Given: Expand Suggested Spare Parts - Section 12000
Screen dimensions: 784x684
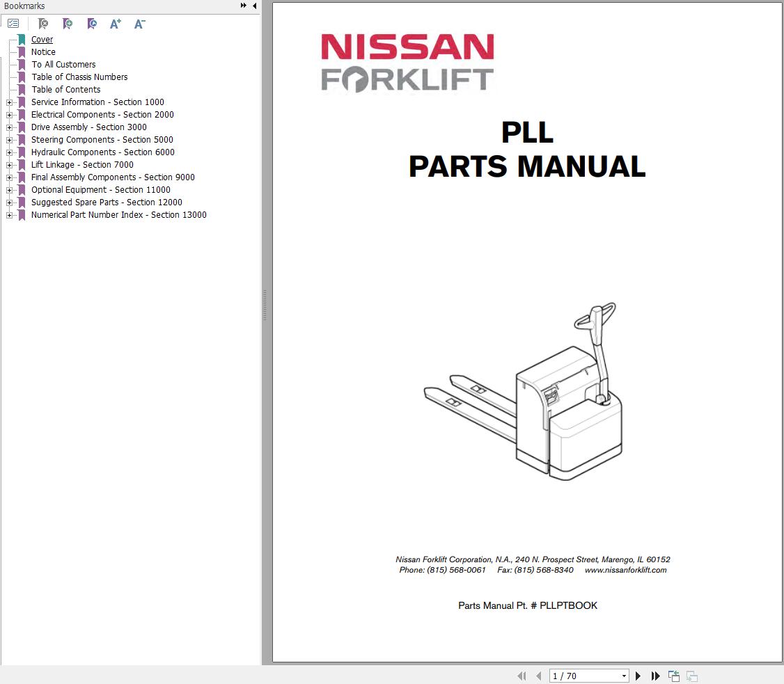Looking at the screenshot, I should [x=9, y=203].
